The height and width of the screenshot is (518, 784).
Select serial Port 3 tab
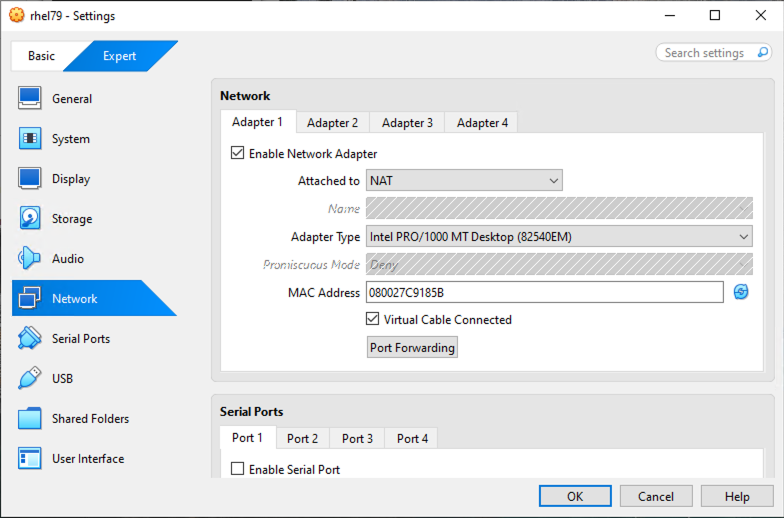(358, 438)
